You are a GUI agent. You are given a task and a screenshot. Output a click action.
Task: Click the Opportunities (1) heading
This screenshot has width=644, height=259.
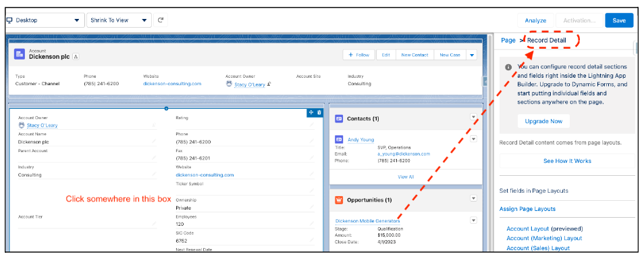pos(369,199)
